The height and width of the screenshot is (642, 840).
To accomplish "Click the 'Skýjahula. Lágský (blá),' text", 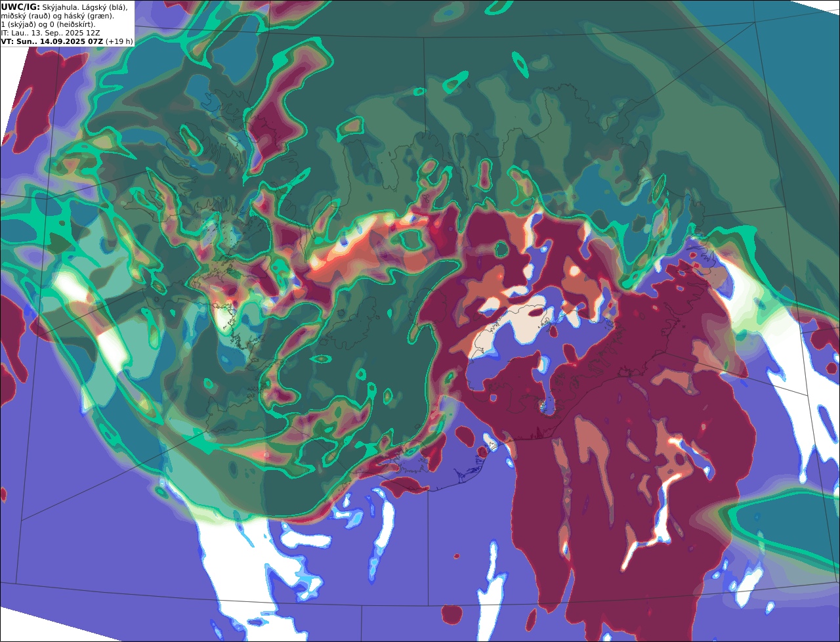I will (85, 7).
